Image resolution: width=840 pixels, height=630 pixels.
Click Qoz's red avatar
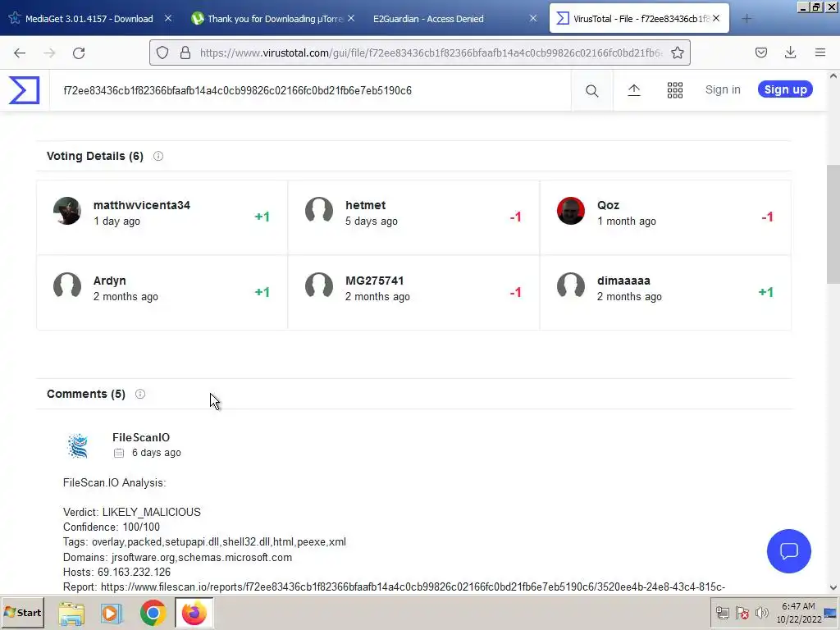571,211
